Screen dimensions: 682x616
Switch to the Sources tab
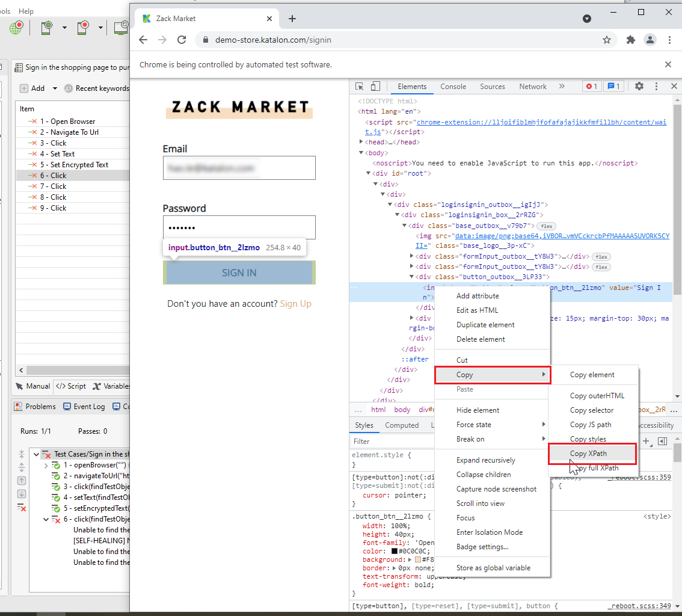point(493,86)
